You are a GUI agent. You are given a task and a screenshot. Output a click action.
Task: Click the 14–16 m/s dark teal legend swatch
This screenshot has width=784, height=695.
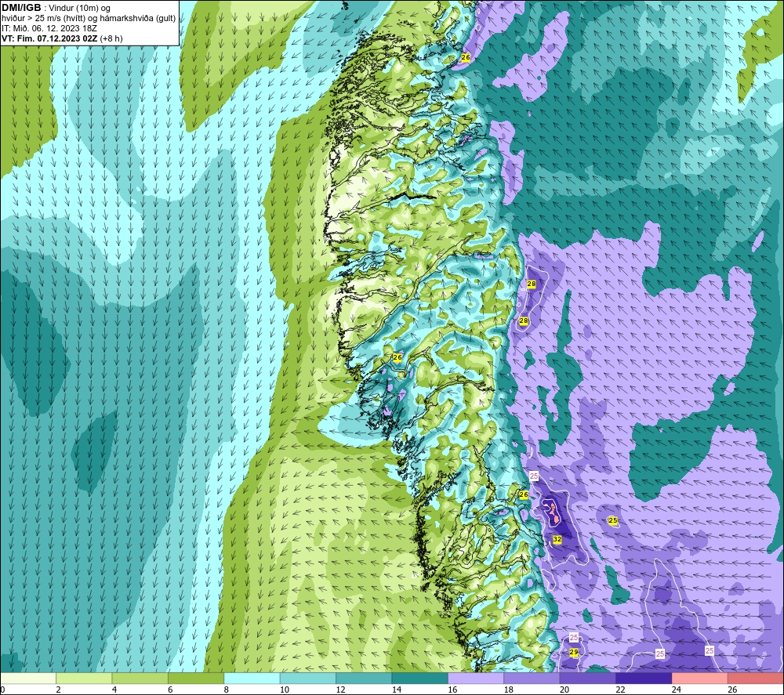[x=420, y=678]
